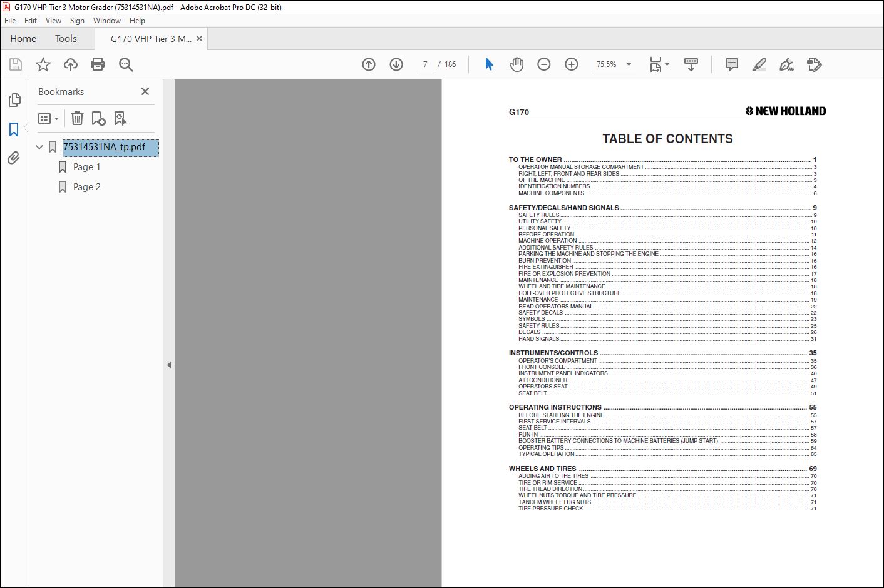The image size is (884, 588).
Task: Switch to the Tools tab
Action: tap(66, 39)
